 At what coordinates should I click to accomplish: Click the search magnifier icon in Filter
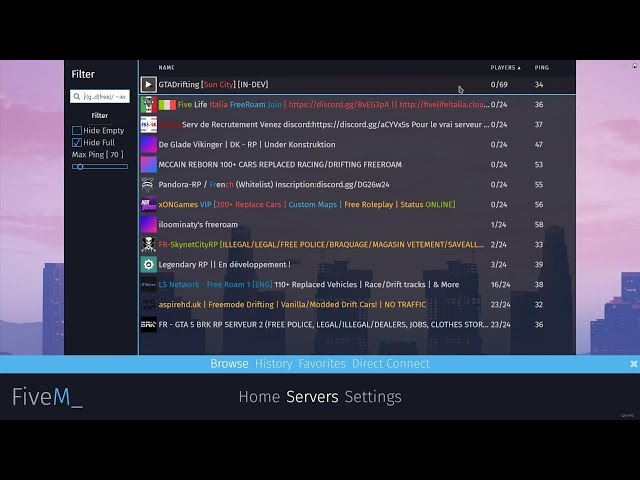[x=77, y=97]
